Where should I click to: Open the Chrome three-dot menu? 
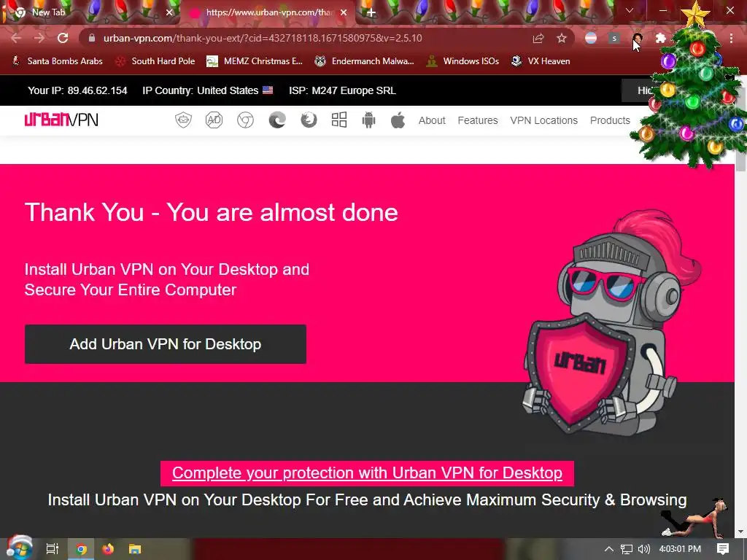tap(731, 38)
